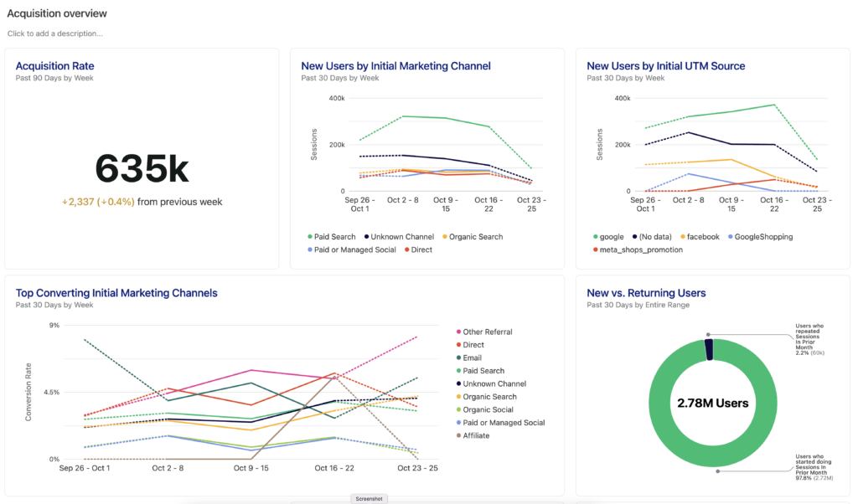
Task: Select the color dot next to GoogleShopping
Action: click(x=731, y=237)
